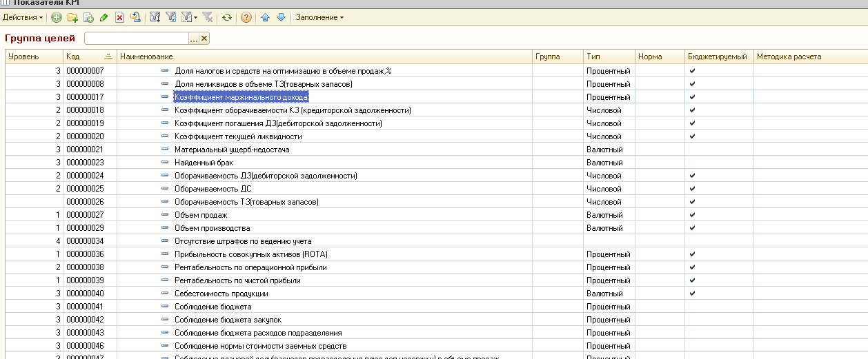
Task: Edit the current item with the green pencil icon
Action: click(x=104, y=17)
